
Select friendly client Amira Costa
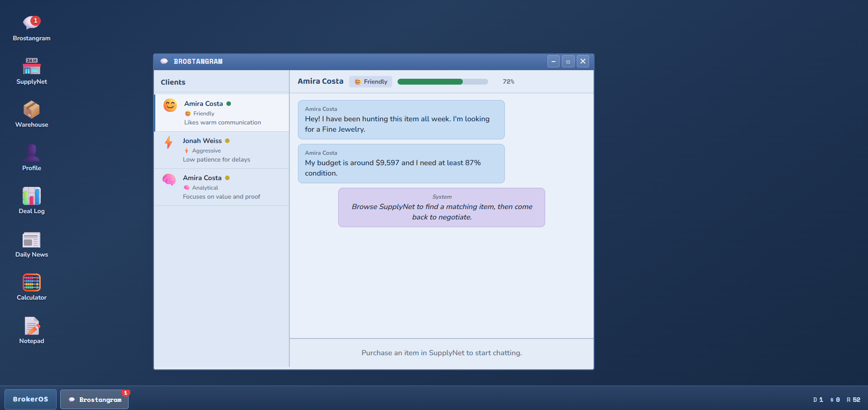(222, 113)
